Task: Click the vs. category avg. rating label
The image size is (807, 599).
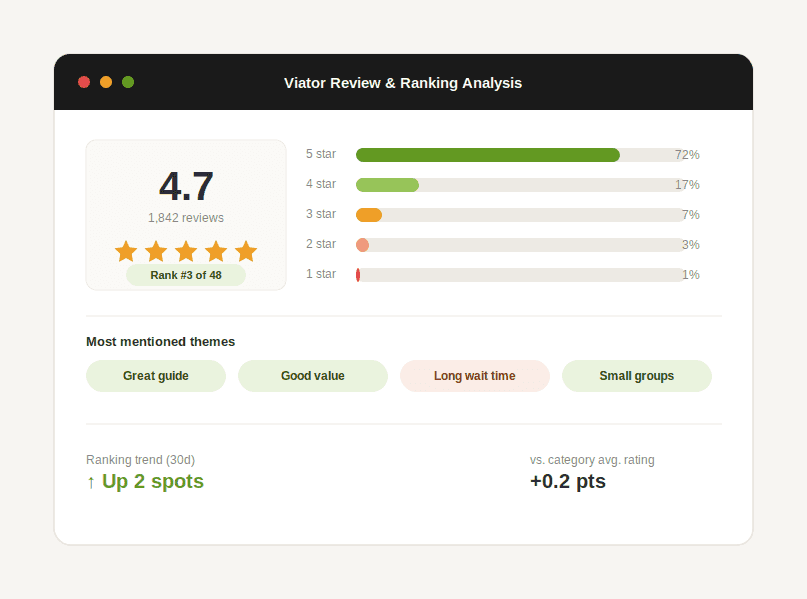Action: (x=592, y=460)
